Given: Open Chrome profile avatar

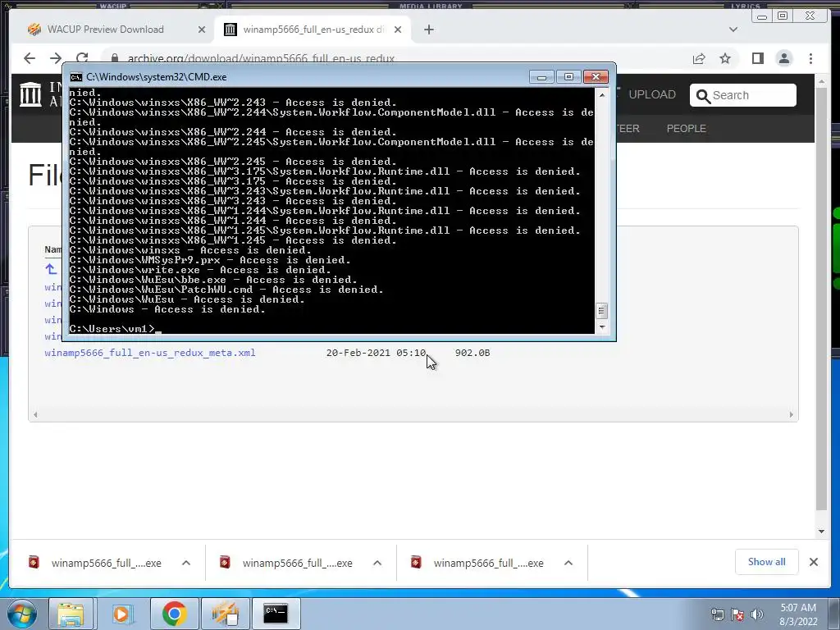Looking at the screenshot, I should tap(784, 58).
